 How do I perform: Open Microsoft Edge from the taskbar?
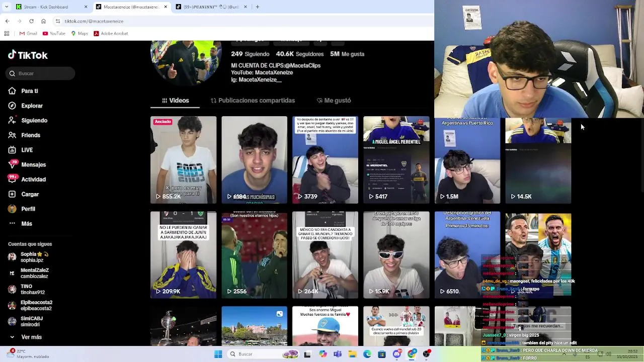click(367, 354)
